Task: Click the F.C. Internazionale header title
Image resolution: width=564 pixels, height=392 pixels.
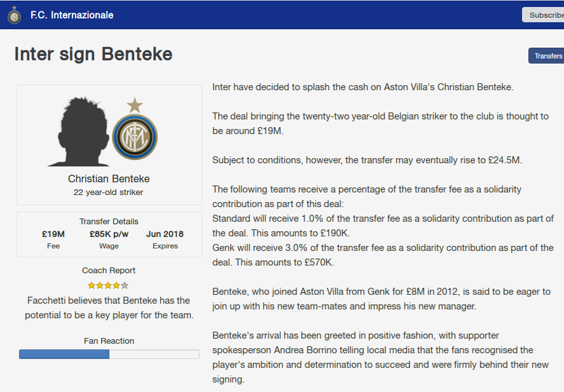Action: coord(72,15)
